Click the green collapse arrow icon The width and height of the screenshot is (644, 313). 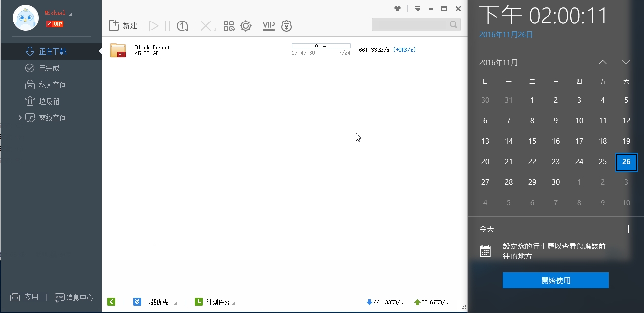pos(111,302)
